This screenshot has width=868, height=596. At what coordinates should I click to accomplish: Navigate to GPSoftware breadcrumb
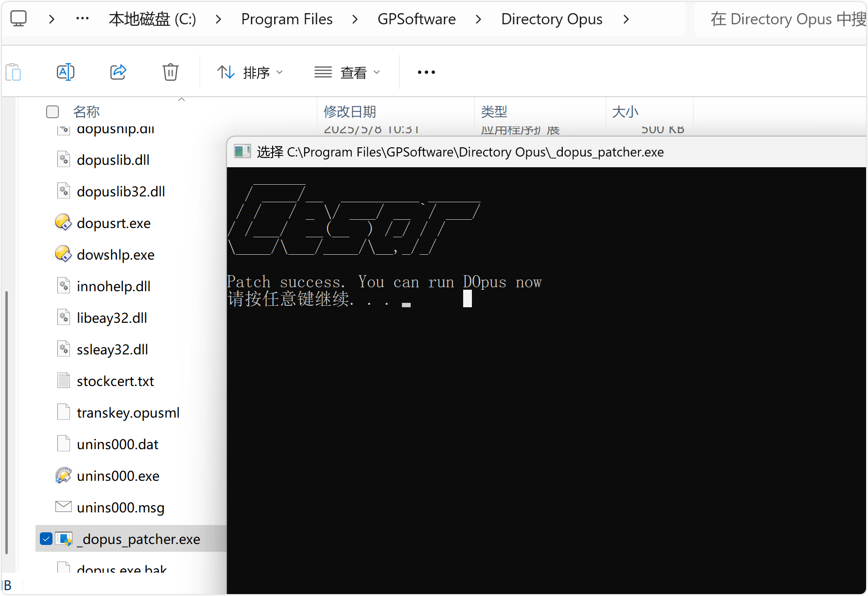(417, 19)
